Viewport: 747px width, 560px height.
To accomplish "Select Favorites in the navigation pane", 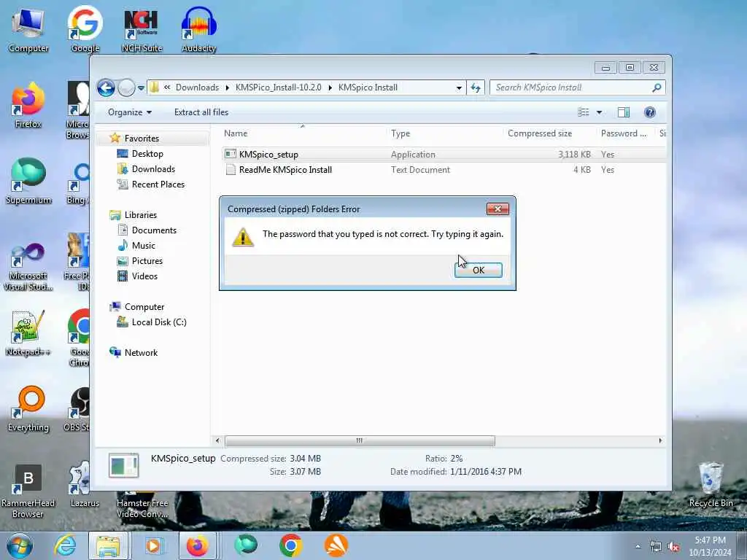I will point(142,138).
